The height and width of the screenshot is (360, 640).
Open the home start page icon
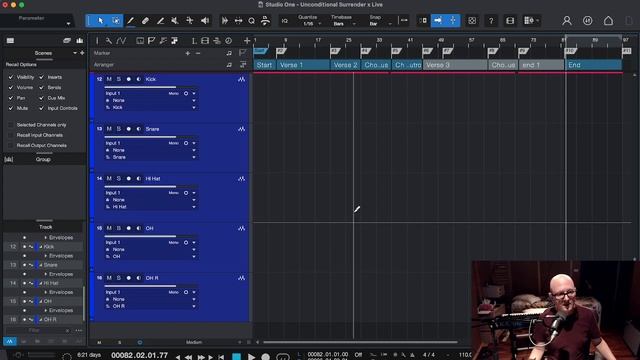click(x=608, y=21)
